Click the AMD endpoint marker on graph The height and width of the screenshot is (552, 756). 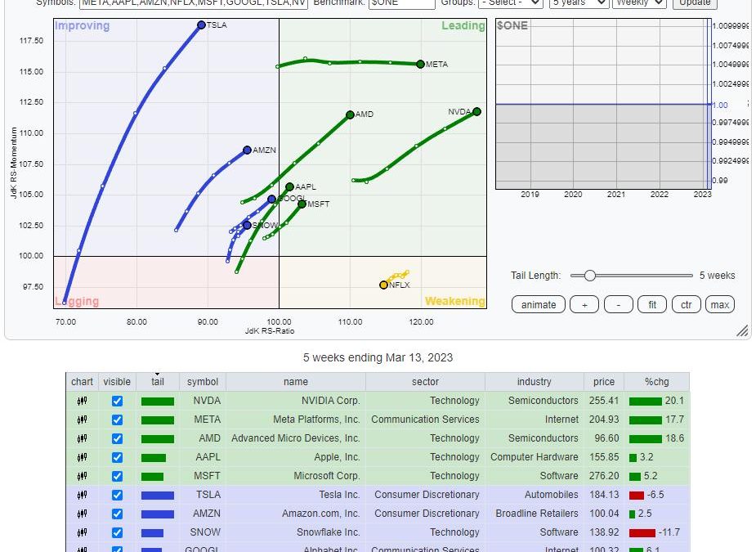pyautogui.click(x=350, y=114)
